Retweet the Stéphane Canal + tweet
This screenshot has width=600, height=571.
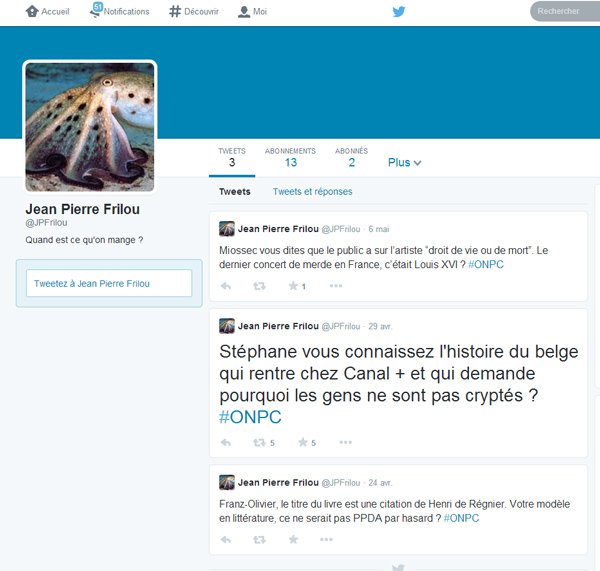click(x=260, y=442)
